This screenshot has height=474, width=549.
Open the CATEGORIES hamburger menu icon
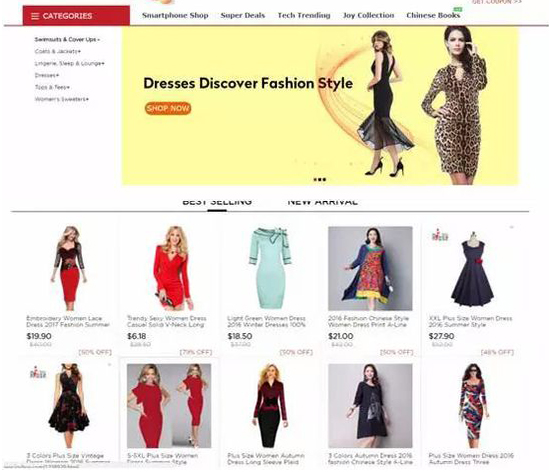tap(35, 16)
